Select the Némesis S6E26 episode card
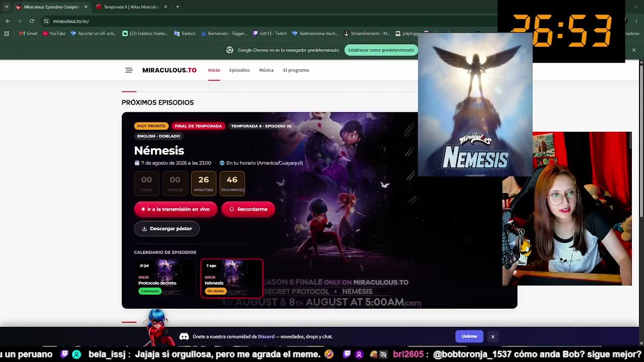Image resolution: width=644 pixels, height=362 pixels. pos(231,278)
